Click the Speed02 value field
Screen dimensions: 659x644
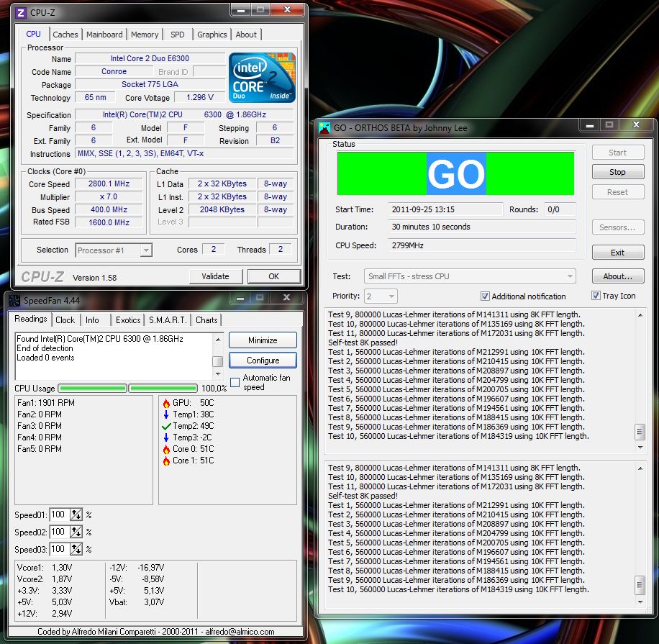click(59, 532)
